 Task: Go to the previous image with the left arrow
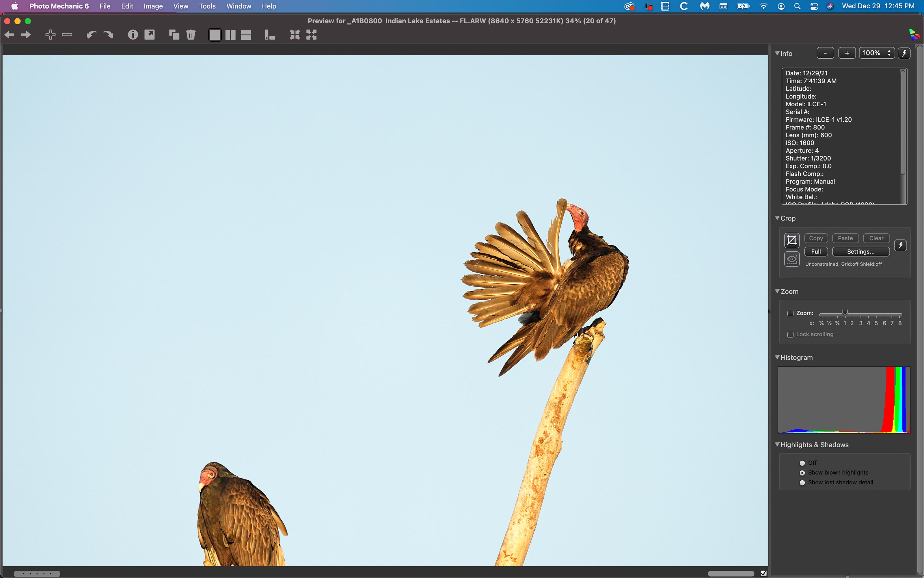(10, 35)
